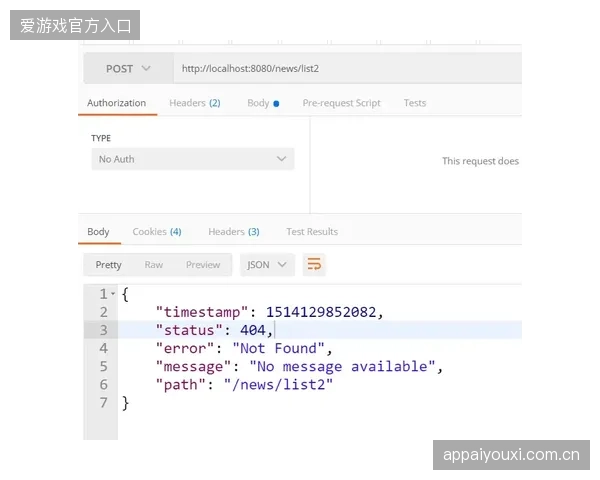Expand the No Auth type dropdown

pyautogui.click(x=192, y=159)
